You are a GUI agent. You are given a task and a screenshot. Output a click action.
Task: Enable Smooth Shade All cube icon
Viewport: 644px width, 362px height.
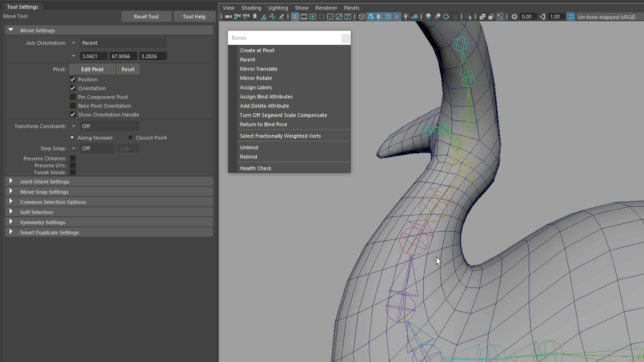coord(370,17)
